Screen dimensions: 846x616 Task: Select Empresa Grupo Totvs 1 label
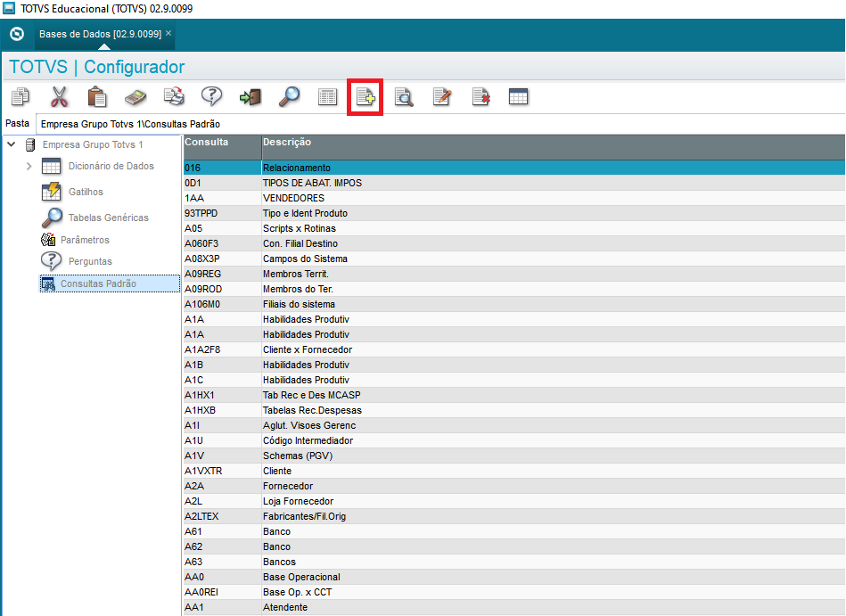click(93, 144)
